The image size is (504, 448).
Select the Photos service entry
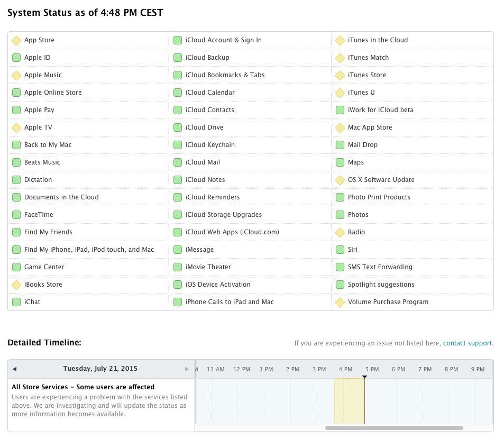(x=413, y=215)
